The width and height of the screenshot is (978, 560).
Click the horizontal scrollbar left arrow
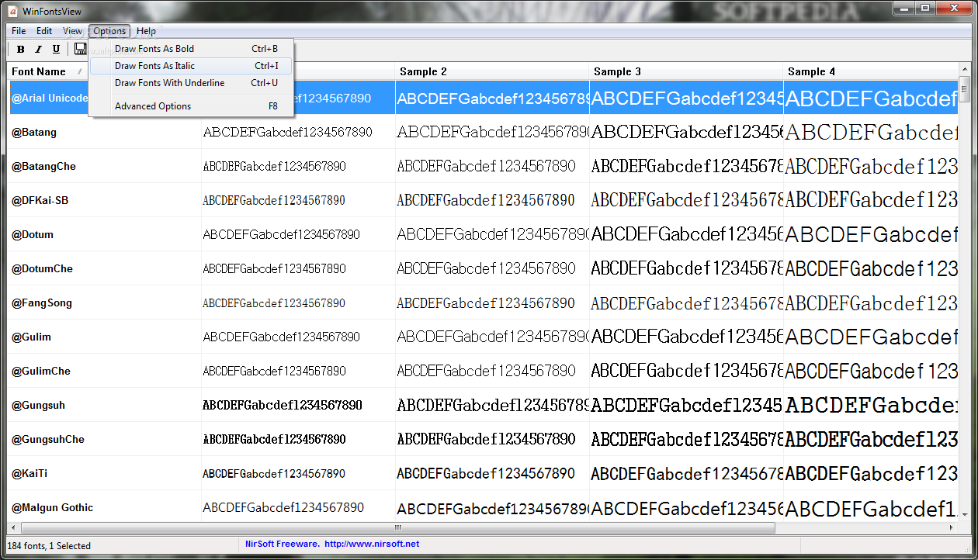click(x=15, y=528)
